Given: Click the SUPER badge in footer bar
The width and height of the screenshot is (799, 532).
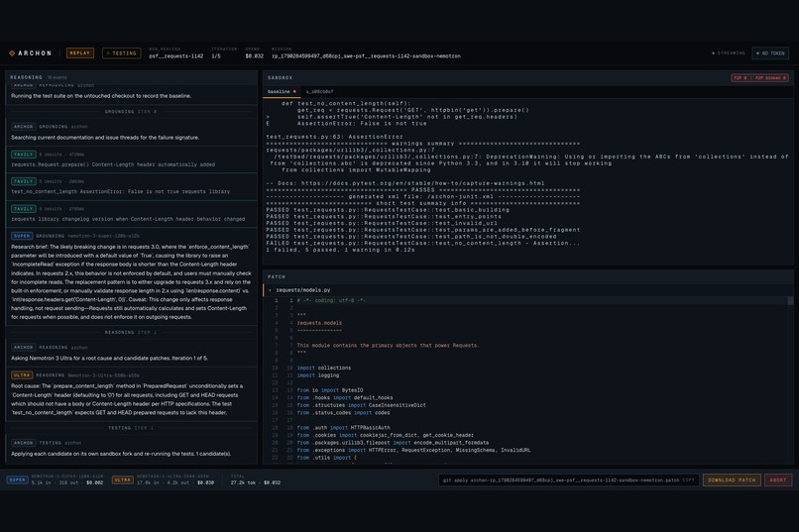Looking at the screenshot, I should 17,479.
